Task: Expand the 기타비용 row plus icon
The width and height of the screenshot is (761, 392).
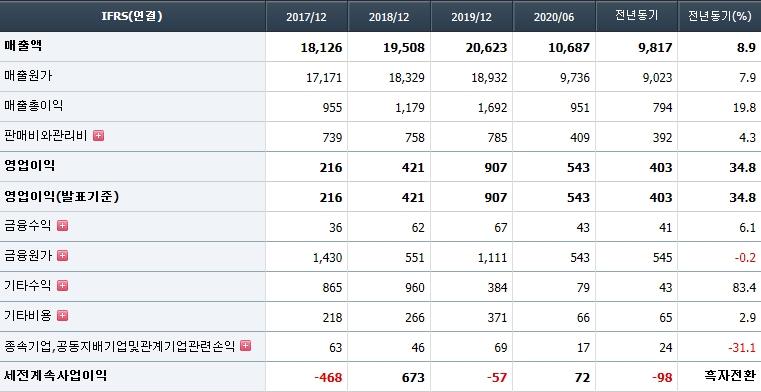Action: pyautogui.click(x=62, y=316)
